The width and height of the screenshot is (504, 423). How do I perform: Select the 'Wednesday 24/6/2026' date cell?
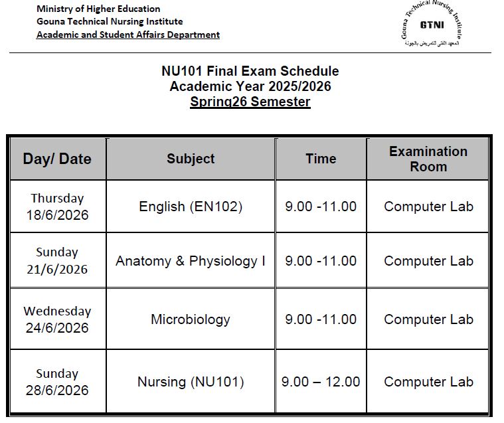click(x=58, y=319)
